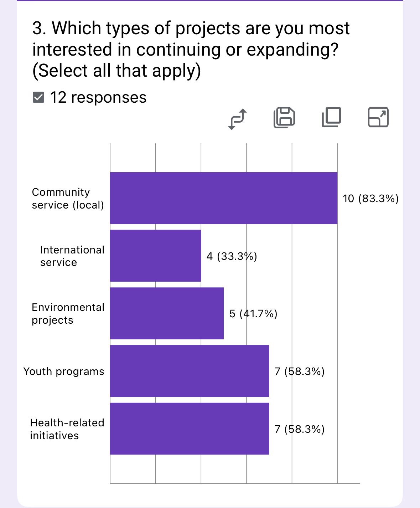This screenshot has width=420, height=508.
Task: Select the International service bar
Action: tap(155, 256)
